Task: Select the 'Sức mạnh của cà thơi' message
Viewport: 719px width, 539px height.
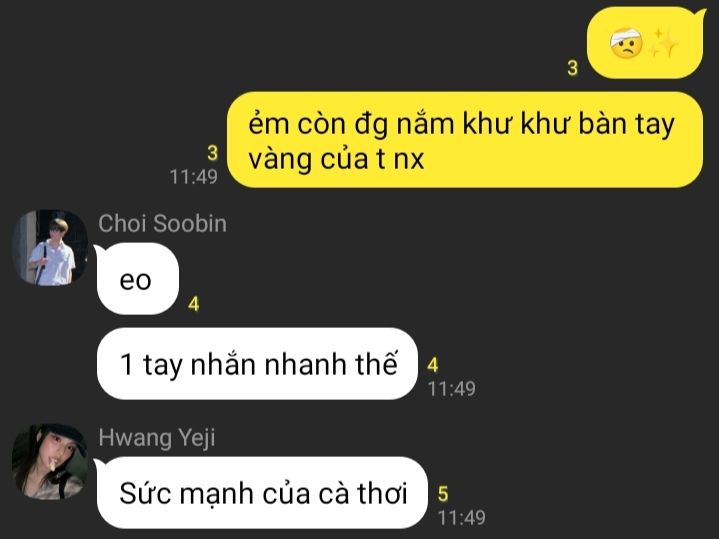Action: pyautogui.click(x=261, y=493)
